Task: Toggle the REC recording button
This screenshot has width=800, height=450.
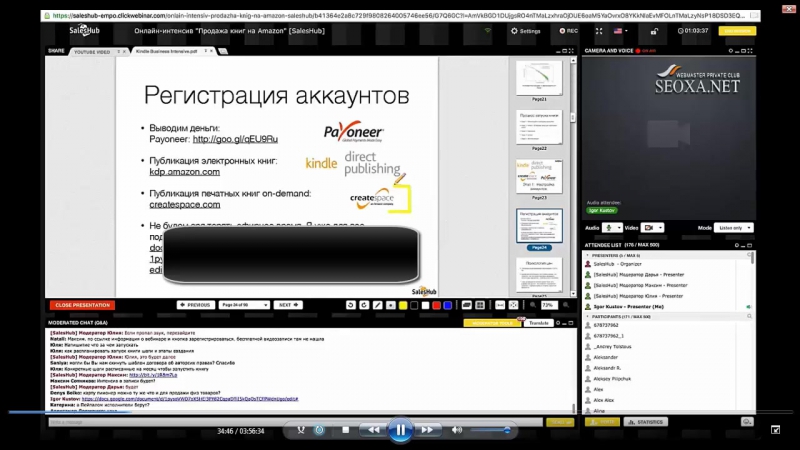Action: [x=569, y=31]
